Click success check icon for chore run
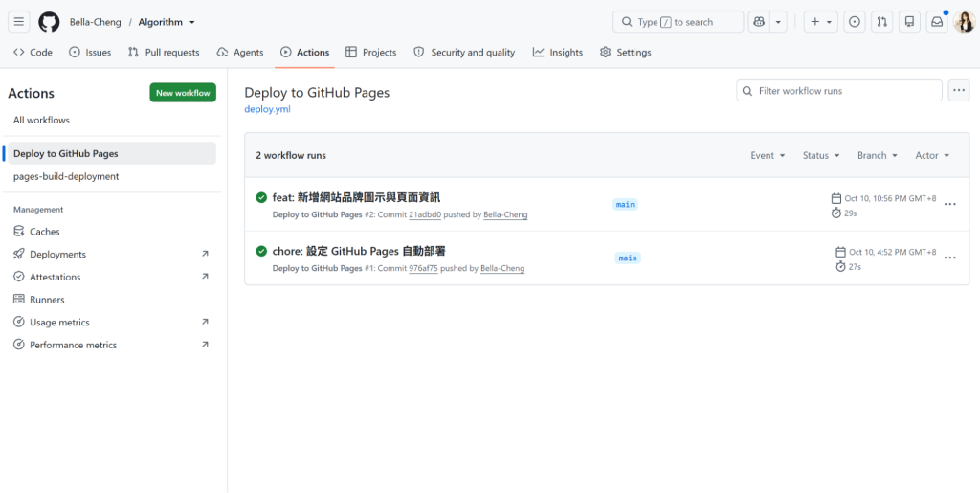The width and height of the screenshot is (980, 493). [261, 251]
